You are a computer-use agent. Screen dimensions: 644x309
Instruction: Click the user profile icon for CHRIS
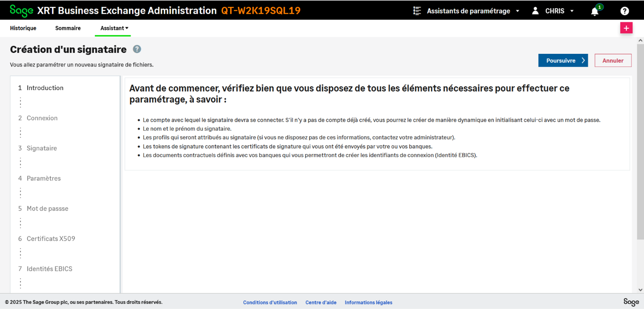[x=535, y=11]
